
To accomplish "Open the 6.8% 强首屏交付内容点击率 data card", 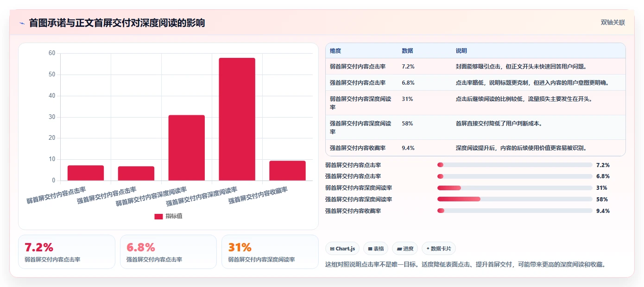I will pos(168,252).
